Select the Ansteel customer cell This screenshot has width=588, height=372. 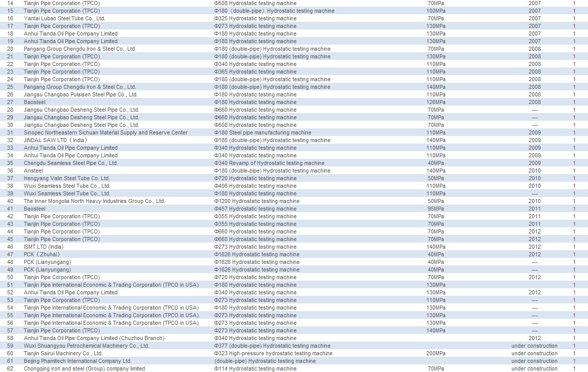33,171
